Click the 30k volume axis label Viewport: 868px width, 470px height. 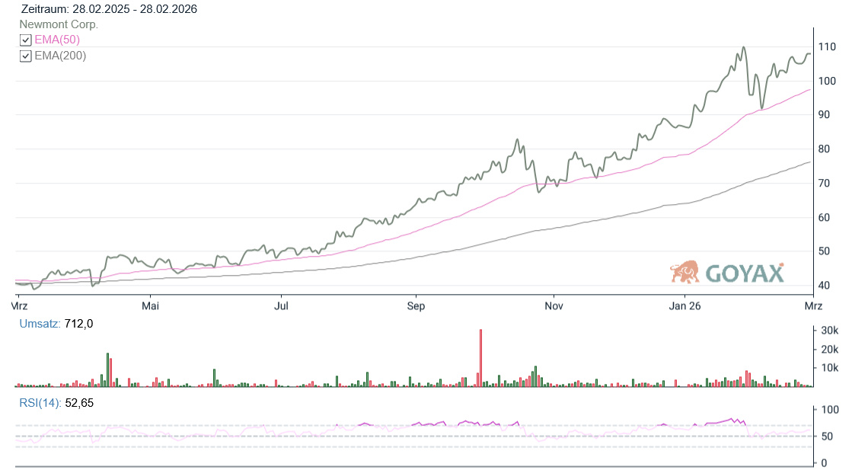pos(828,331)
